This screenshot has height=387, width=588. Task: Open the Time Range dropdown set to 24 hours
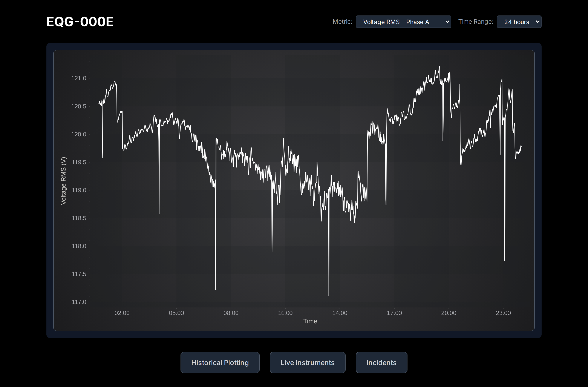(x=519, y=22)
